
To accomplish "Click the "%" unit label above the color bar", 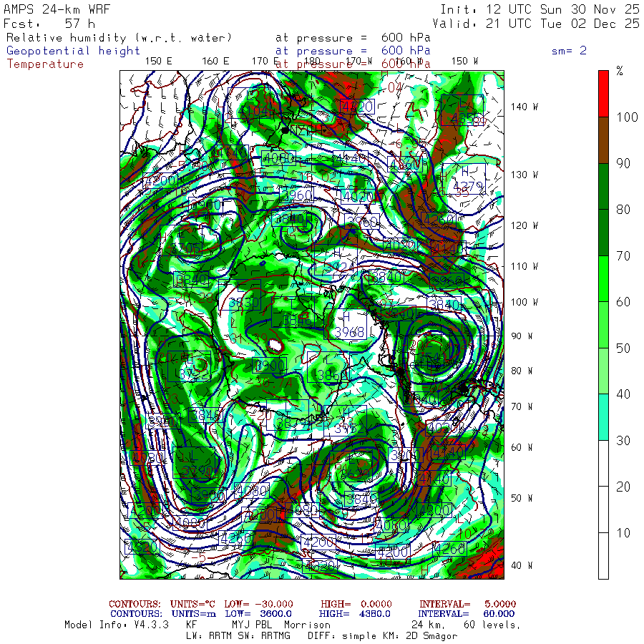I will point(620,72).
